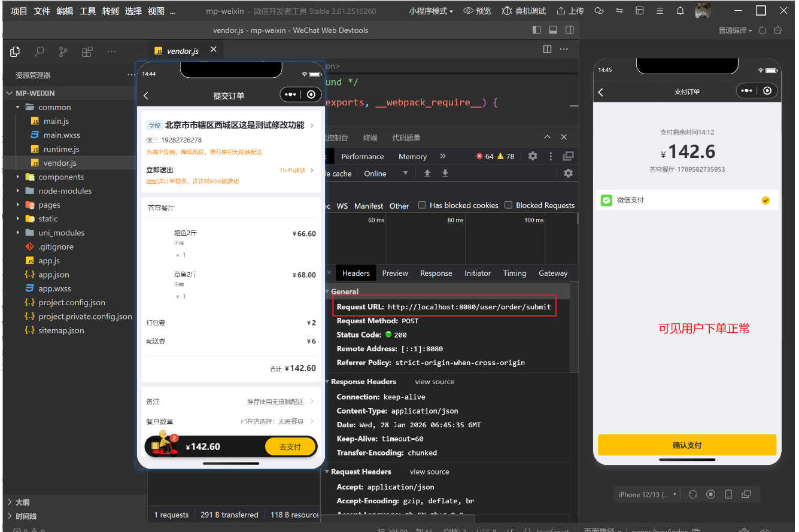This screenshot has width=799, height=532.
Task: Click the undock DevTools window icon
Action: [x=568, y=156]
